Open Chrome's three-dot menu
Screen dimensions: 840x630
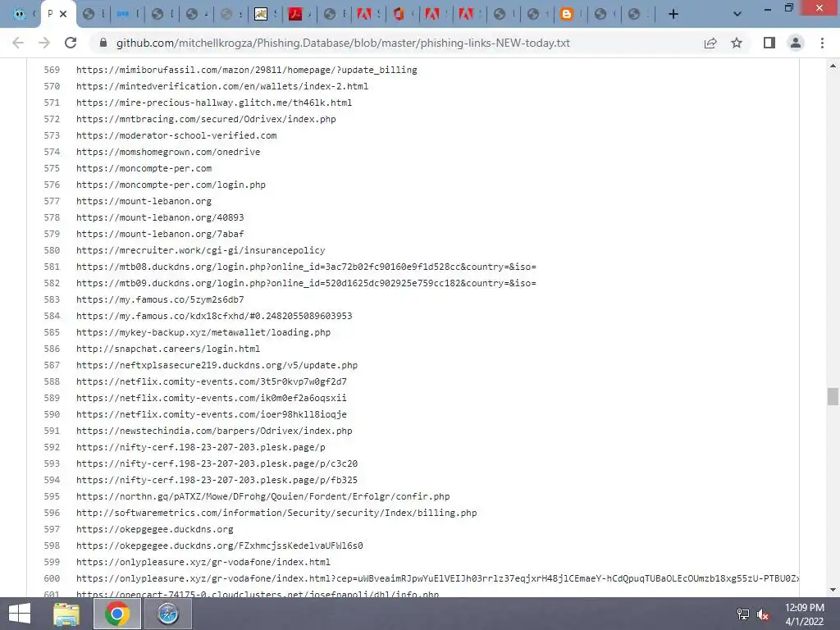pos(822,43)
